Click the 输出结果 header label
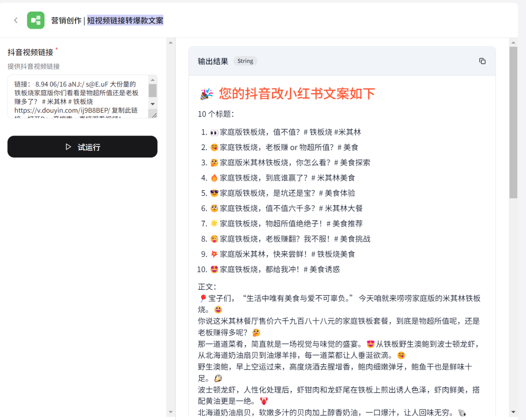Viewport: 526px width, 420px height. pos(213,61)
